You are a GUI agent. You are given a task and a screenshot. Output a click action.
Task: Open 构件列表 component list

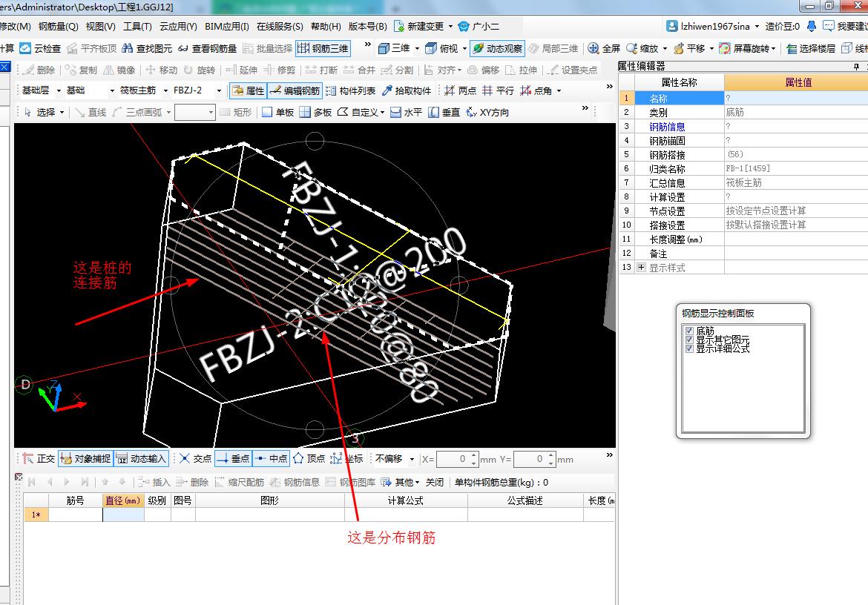click(x=351, y=90)
